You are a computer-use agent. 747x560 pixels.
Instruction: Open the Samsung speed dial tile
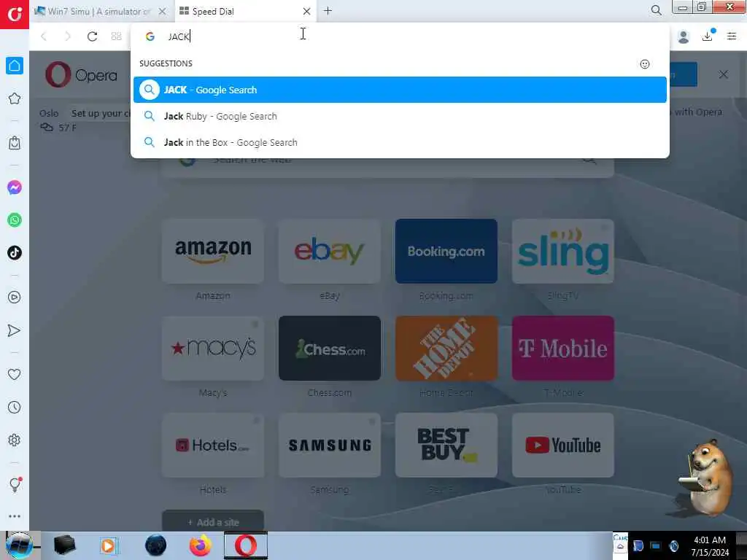(330, 446)
